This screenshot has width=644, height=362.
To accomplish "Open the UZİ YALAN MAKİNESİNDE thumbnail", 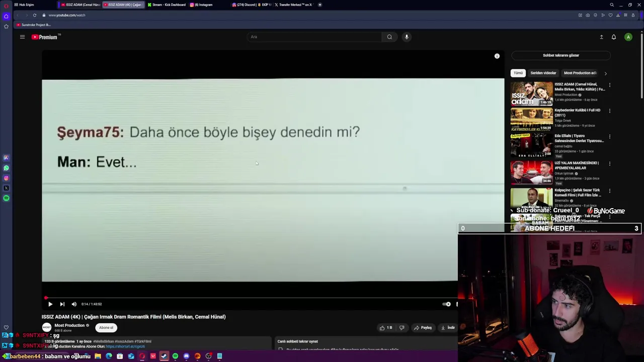I will (x=532, y=172).
